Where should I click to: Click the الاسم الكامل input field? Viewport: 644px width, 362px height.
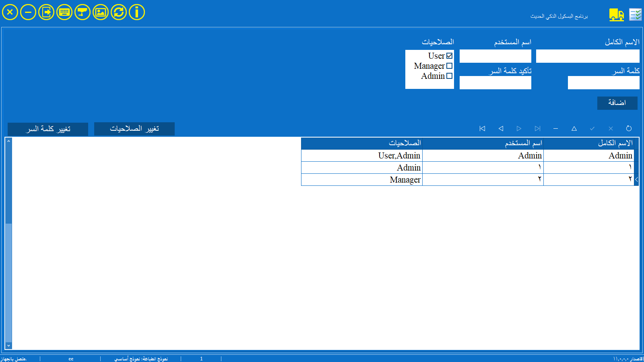coord(587,56)
